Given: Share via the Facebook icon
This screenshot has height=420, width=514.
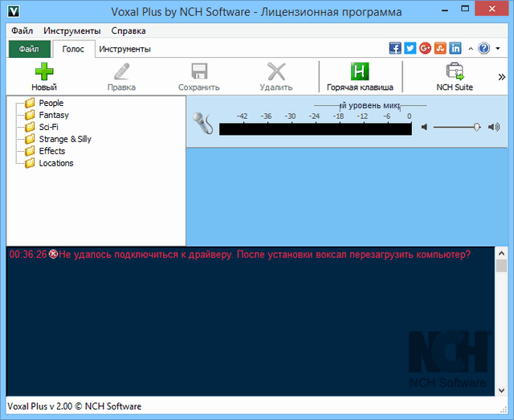Looking at the screenshot, I should click(395, 48).
